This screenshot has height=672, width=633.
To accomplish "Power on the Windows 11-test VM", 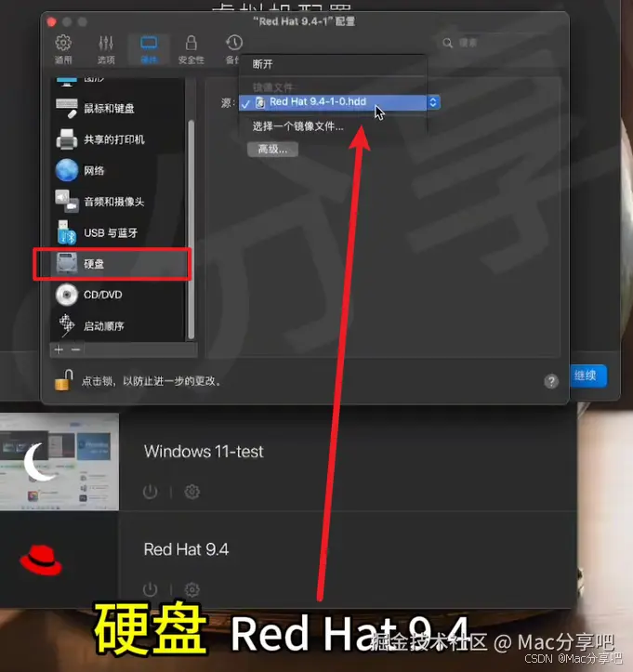I will pos(150,492).
